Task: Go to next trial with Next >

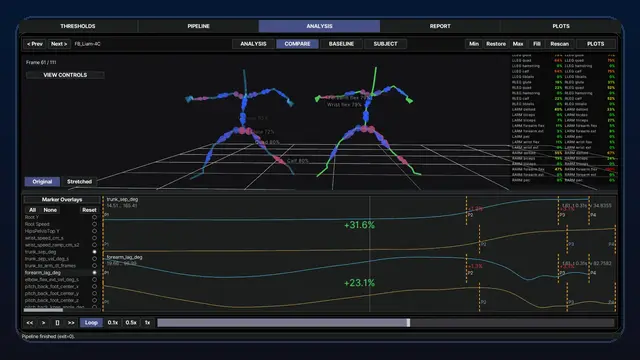Action: [59, 44]
